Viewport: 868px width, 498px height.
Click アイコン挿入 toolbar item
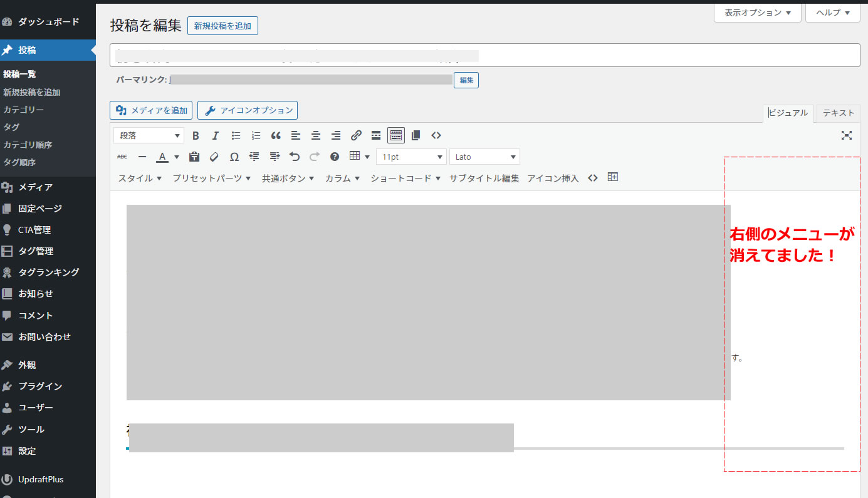(x=553, y=178)
